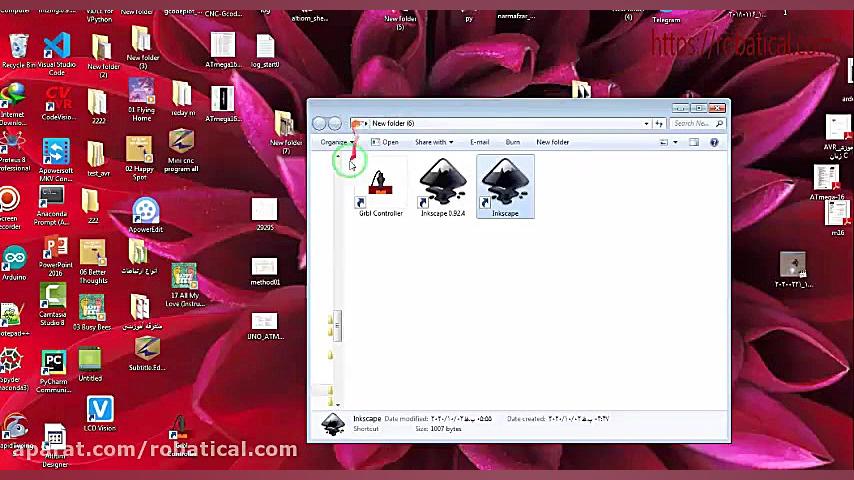This screenshot has height=480, width=854.
Task: Open the Altium Designer desktop shortcut
Action: click(x=55, y=446)
